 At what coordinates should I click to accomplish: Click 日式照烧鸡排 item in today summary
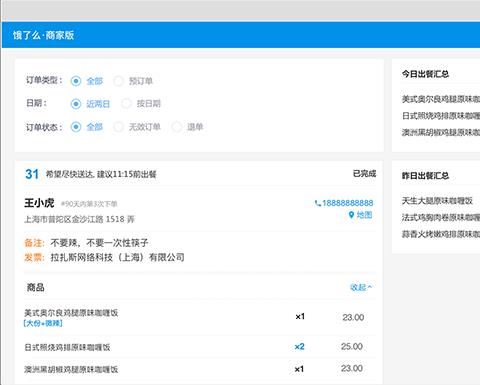[441, 116]
